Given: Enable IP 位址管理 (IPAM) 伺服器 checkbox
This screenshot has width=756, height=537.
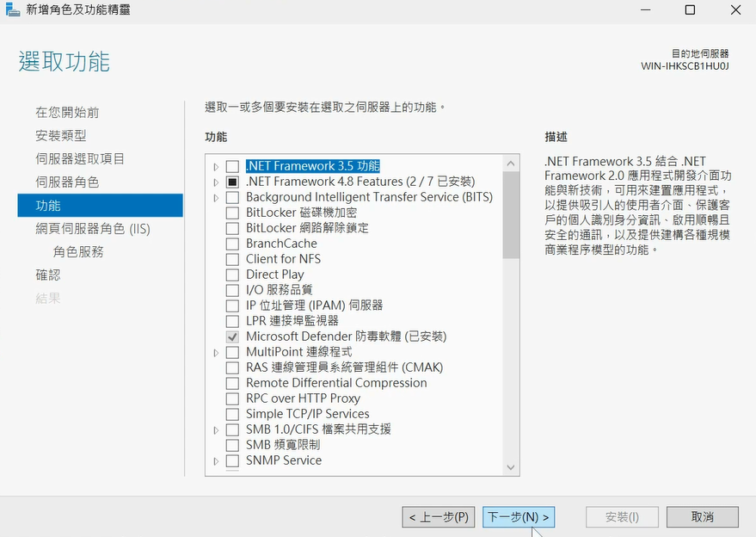Looking at the screenshot, I should [x=232, y=306].
